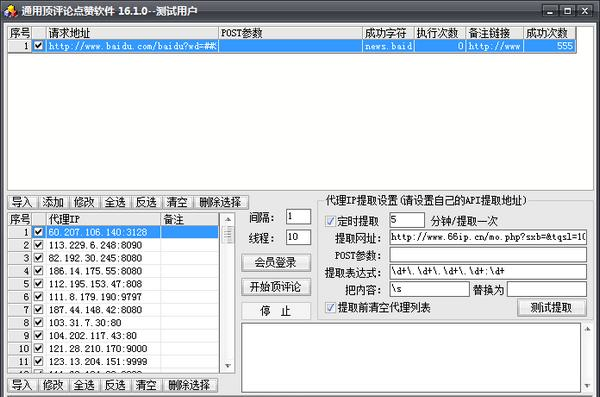Viewport: 600px width, 397px height.
Task: Click the 把内容 field
Action: [429, 289]
